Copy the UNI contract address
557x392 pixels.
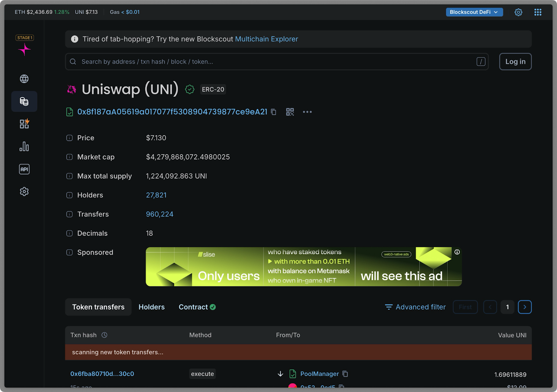point(273,112)
